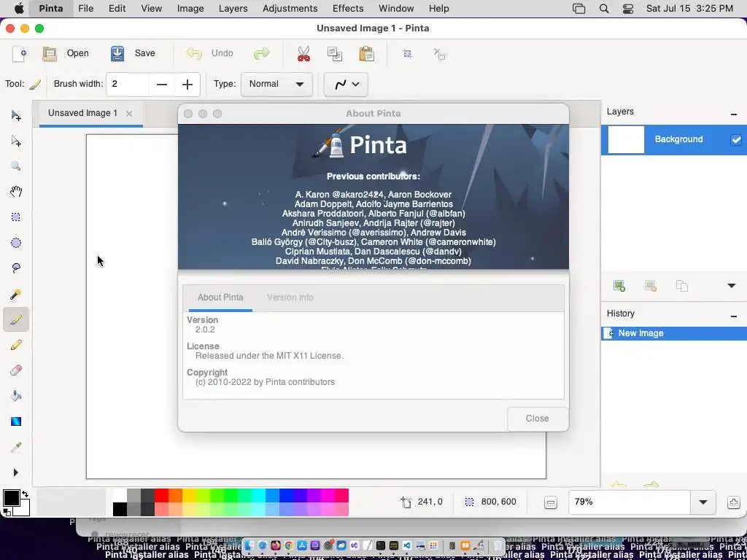Select the Move Selection tool
747x560 pixels.
pos(16,141)
